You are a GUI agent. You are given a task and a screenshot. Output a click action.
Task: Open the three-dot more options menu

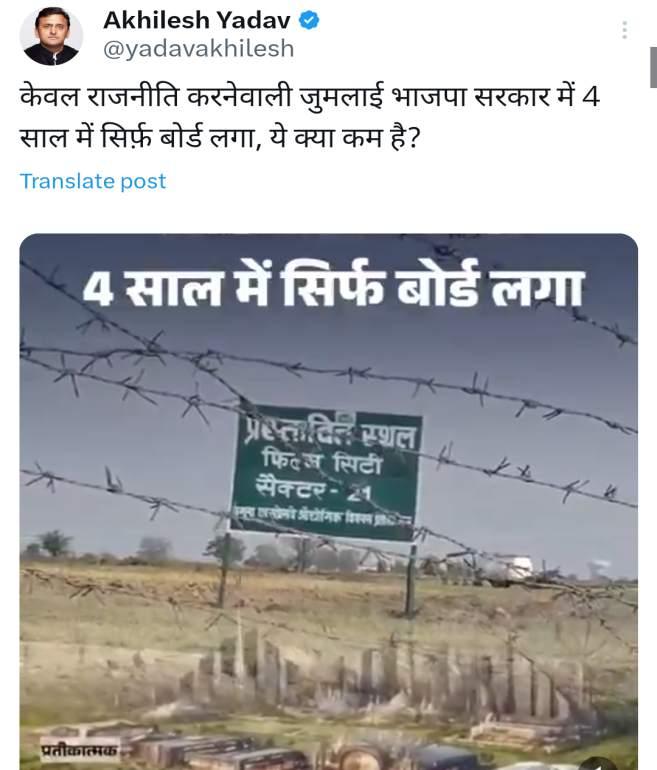[x=624, y=30]
